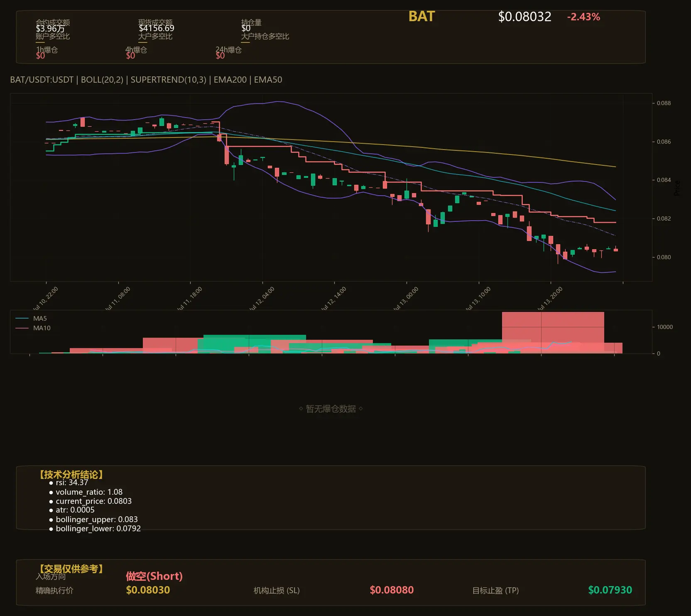This screenshot has width=691, height=616.
Task: Click the 0.080 price axis tick
Action: pyautogui.click(x=664, y=257)
